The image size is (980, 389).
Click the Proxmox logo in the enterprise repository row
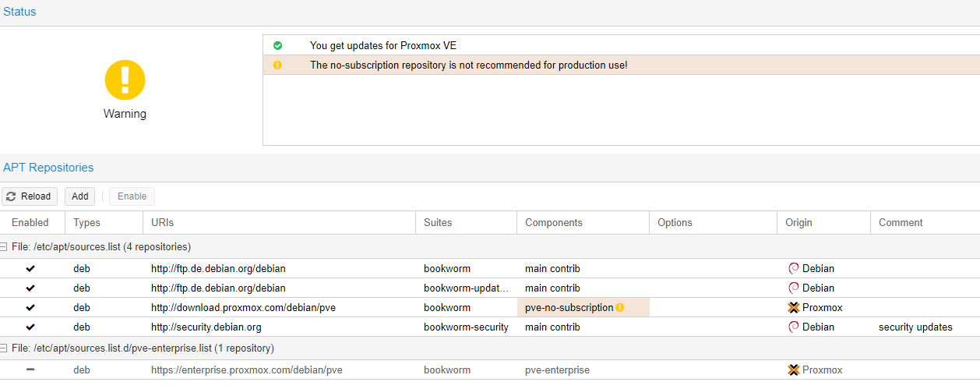point(794,370)
